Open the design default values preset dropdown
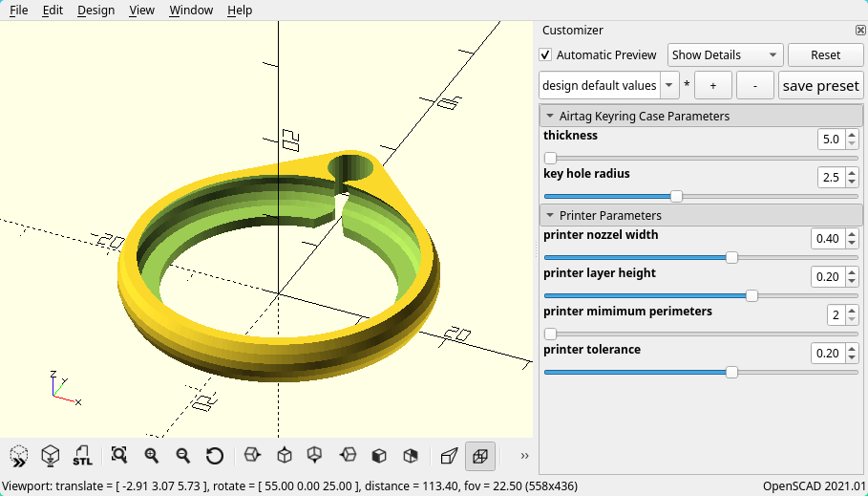The width and height of the screenshot is (868, 496). (608, 86)
